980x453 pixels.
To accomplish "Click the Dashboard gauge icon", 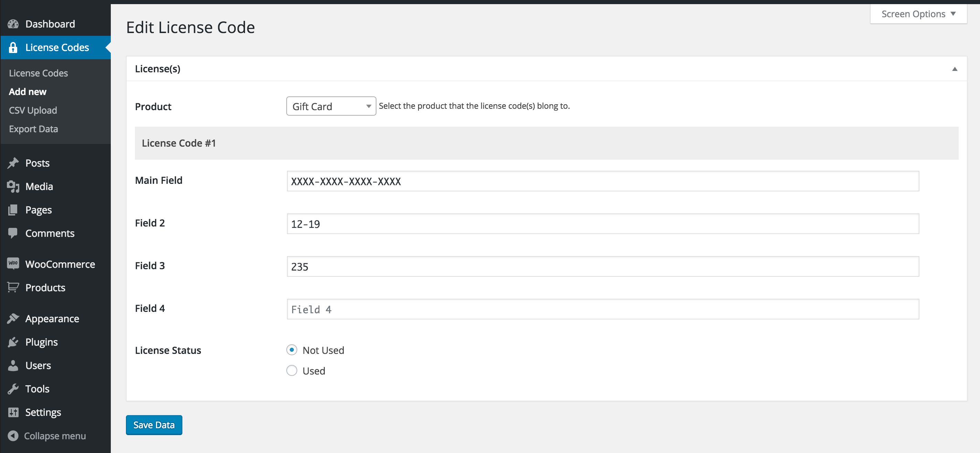I will 13,24.
